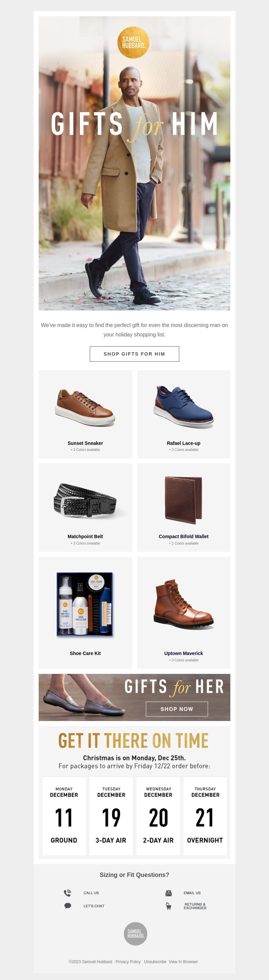
Task: Open the Rafael Lace-up blue shoe image
Action: (184, 407)
